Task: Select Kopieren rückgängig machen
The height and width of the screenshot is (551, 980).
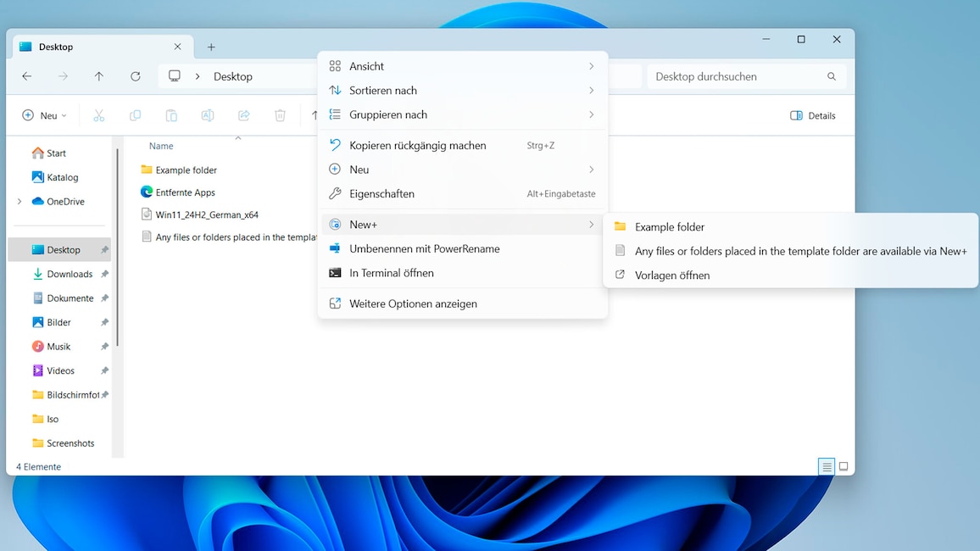Action: (463, 146)
